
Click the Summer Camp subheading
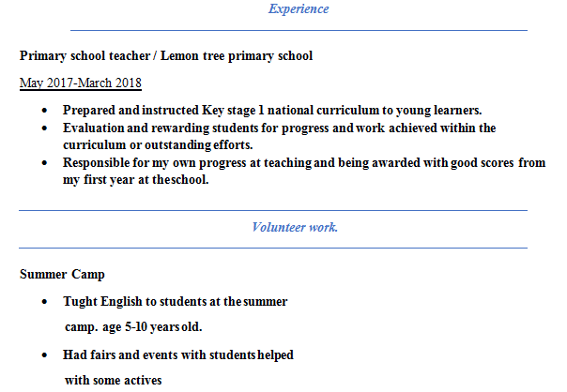tap(62, 275)
